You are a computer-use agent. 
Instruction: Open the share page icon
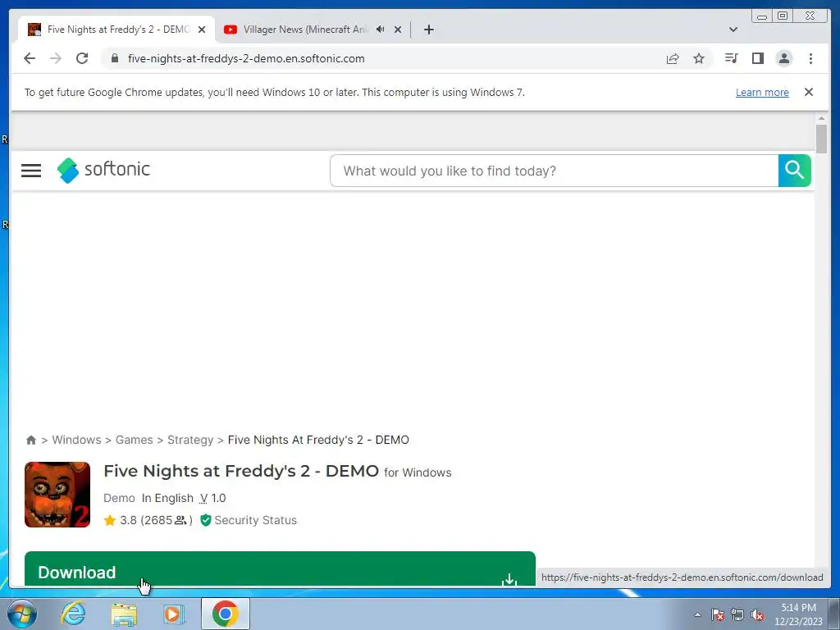(x=673, y=58)
